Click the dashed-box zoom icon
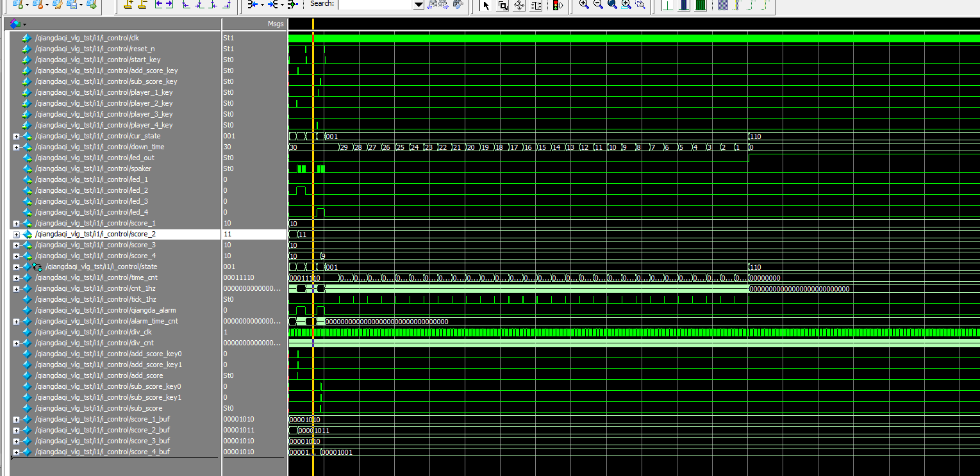 640,4
